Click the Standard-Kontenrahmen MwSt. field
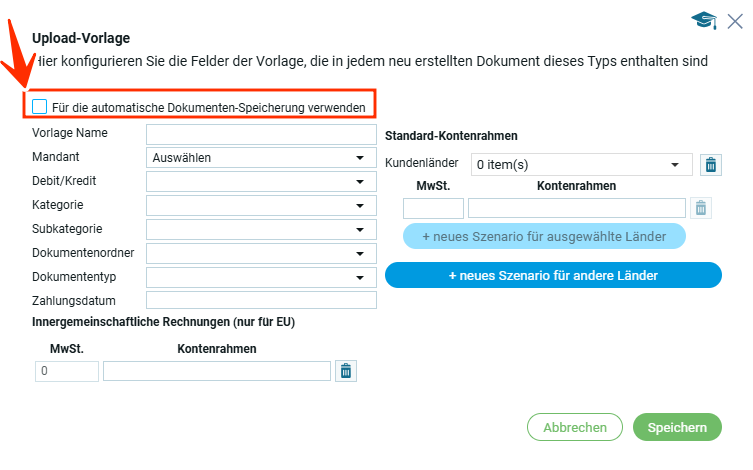The width and height of the screenshot is (753, 470). 433,208
